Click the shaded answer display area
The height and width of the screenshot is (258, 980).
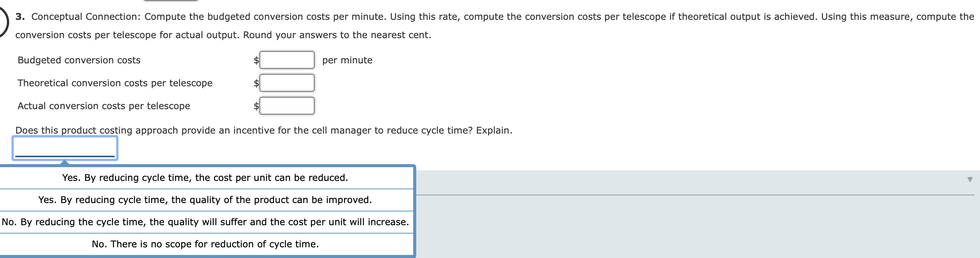[688, 214]
